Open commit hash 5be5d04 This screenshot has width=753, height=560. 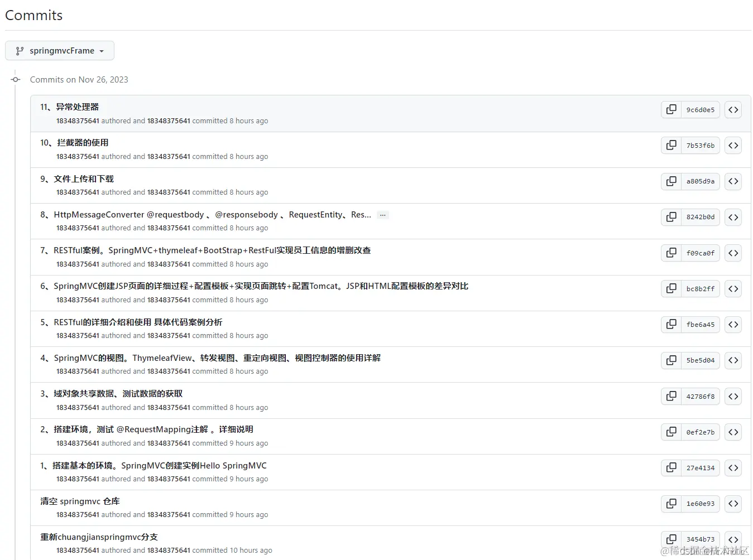[701, 360]
